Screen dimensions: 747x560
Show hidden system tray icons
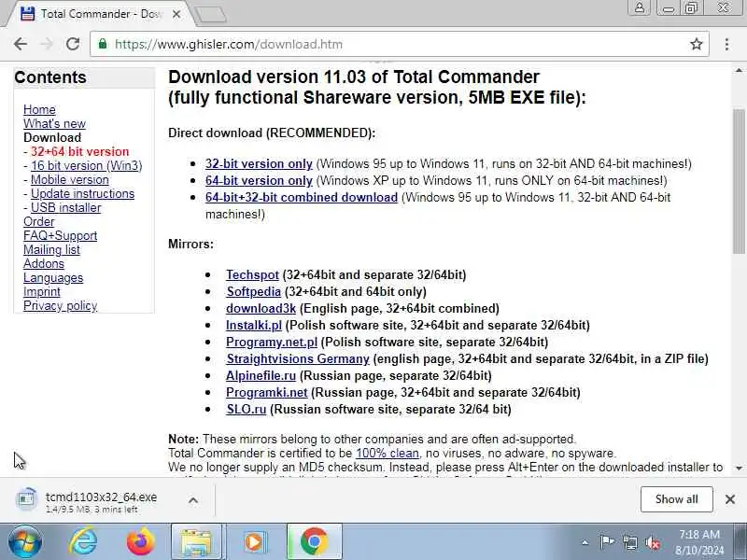tap(585, 542)
